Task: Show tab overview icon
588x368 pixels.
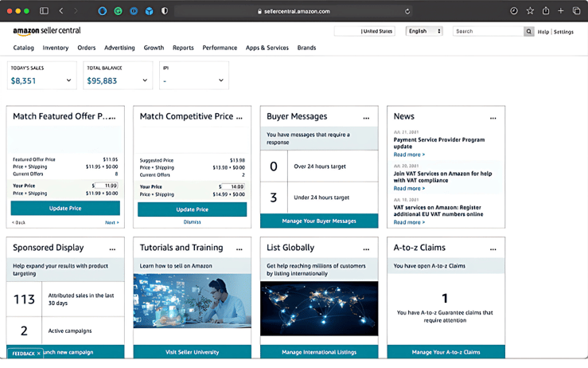Action: point(576,11)
